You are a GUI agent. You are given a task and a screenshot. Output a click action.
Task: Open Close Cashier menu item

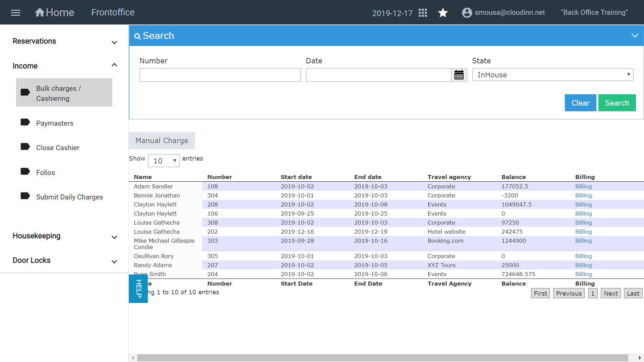pyautogui.click(x=58, y=148)
